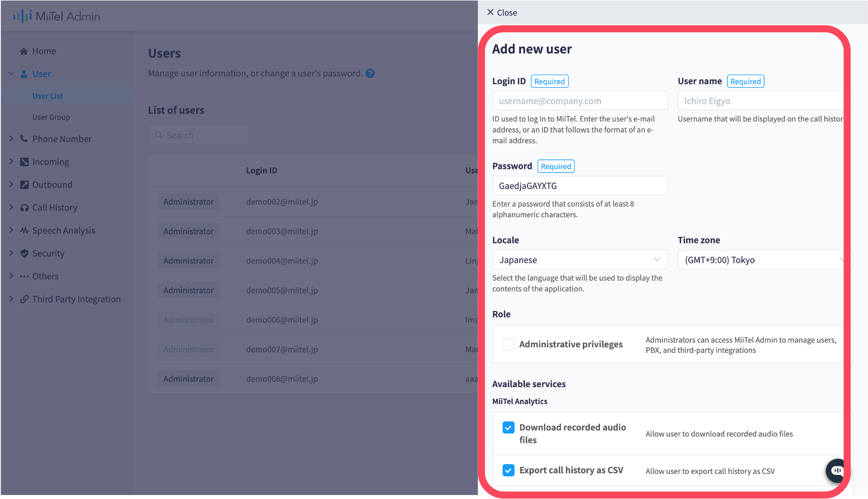Open the Time zone Tokyo dropdown

click(764, 260)
